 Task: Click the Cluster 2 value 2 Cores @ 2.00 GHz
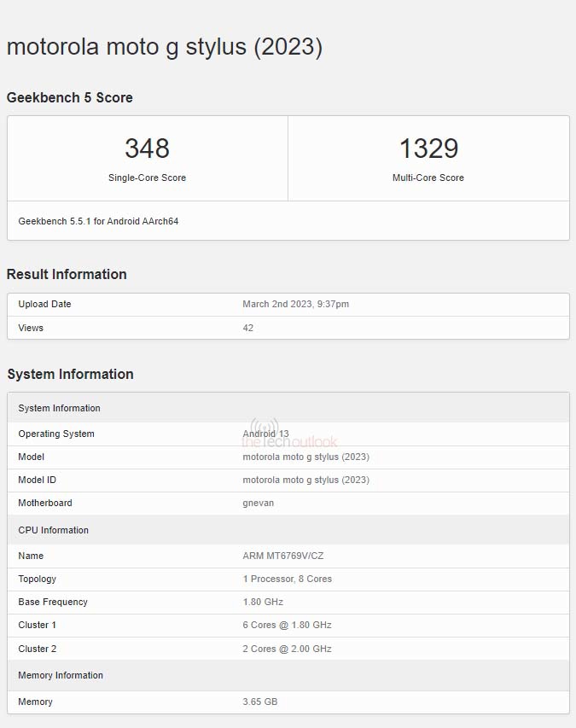(x=287, y=649)
